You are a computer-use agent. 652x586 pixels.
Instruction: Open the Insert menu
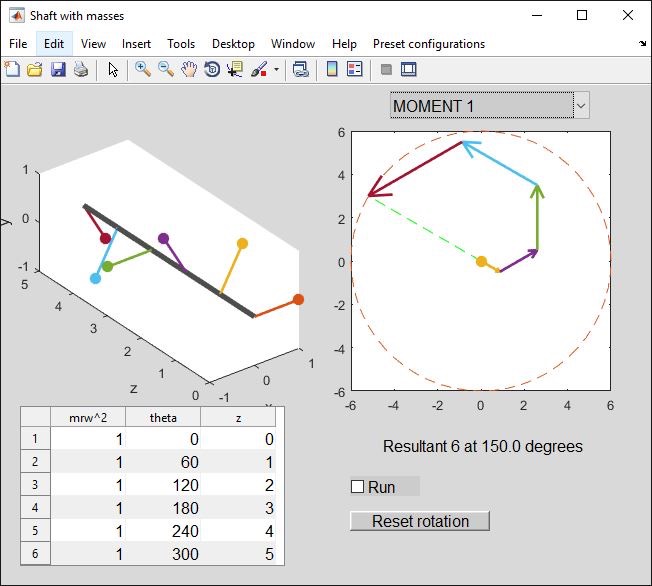(136, 44)
